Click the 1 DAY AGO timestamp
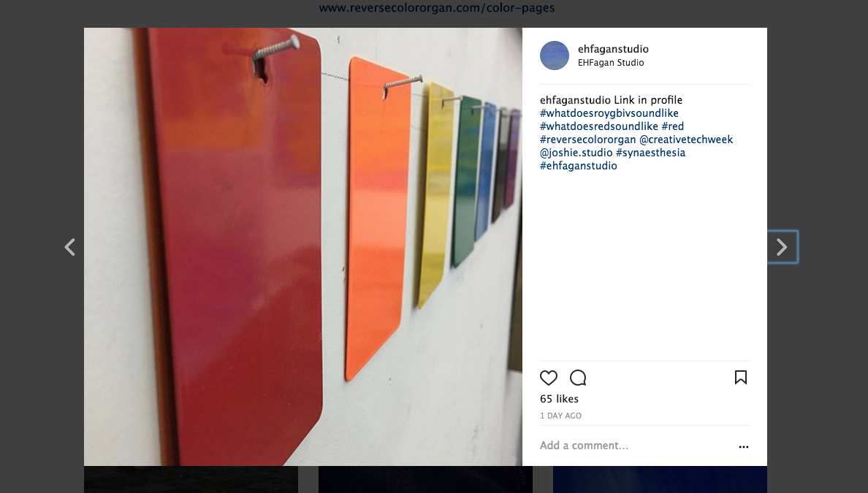Screen dimensions: 868x493 561,416
